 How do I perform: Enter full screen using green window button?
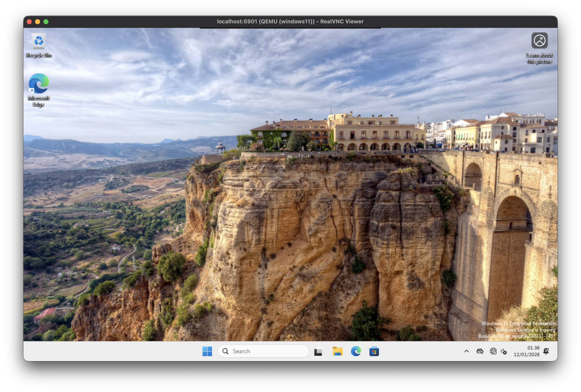point(46,22)
